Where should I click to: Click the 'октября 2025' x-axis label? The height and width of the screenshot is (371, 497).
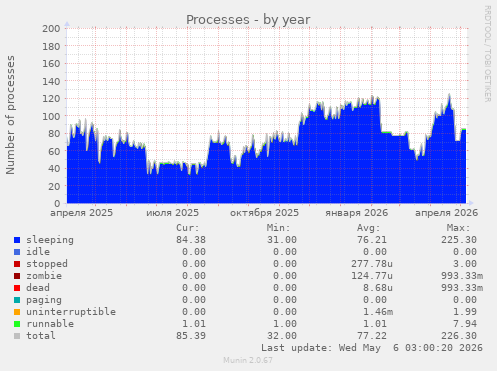[264, 213]
